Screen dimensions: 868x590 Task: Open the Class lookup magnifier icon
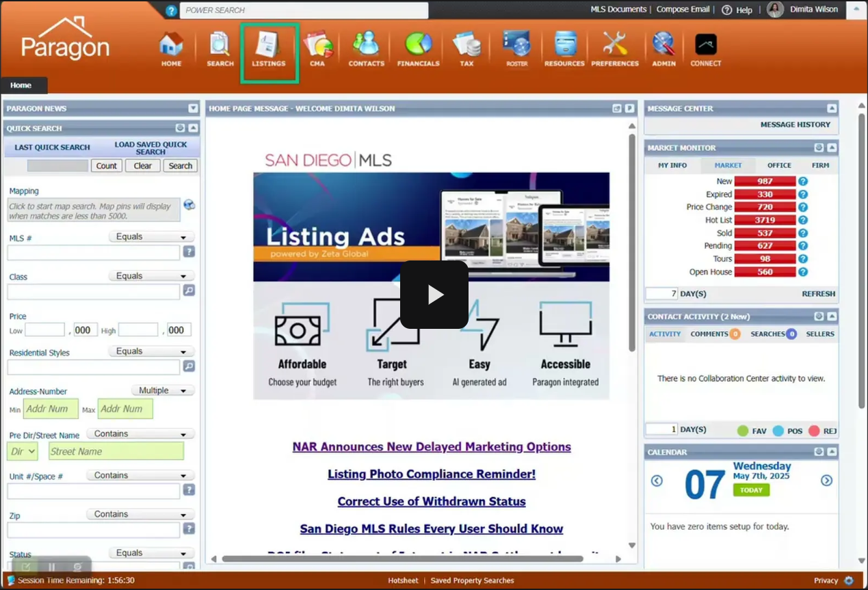[x=189, y=291]
